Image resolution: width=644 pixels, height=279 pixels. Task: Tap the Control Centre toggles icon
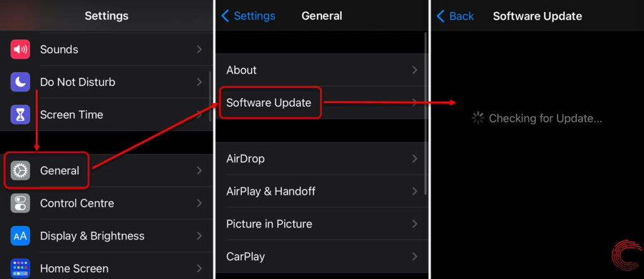pyautogui.click(x=20, y=203)
